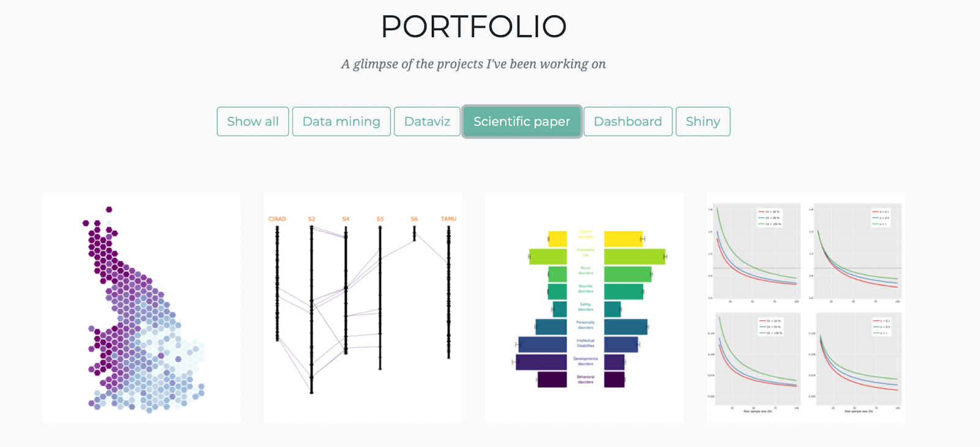Click the isolated top hexagon on the hexbin map
Image resolution: width=980 pixels, height=447 pixels.
point(109,209)
